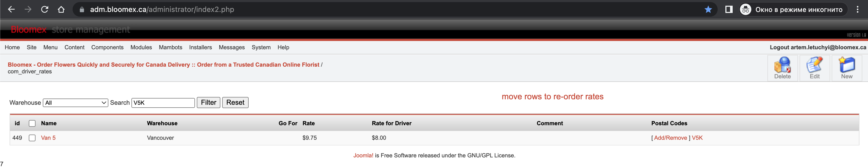Open the Mambots menu
This screenshot has width=868, height=168.
click(x=171, y=47)
